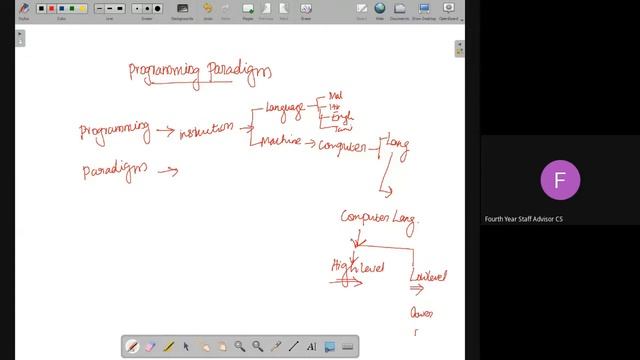Image resolution: width=640 pixels, height=360 pixels.
Task: Pick the green pen color
Action: 72,8
